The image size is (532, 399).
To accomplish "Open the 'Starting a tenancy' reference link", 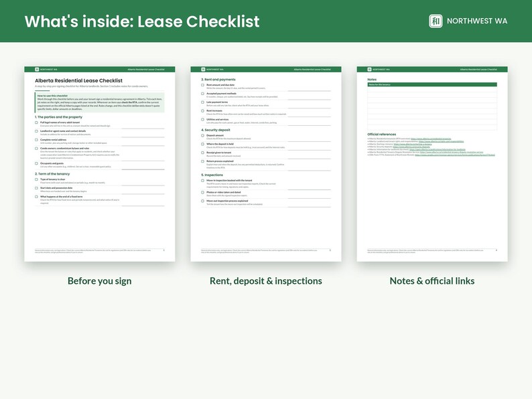I will tap(413, 144).
